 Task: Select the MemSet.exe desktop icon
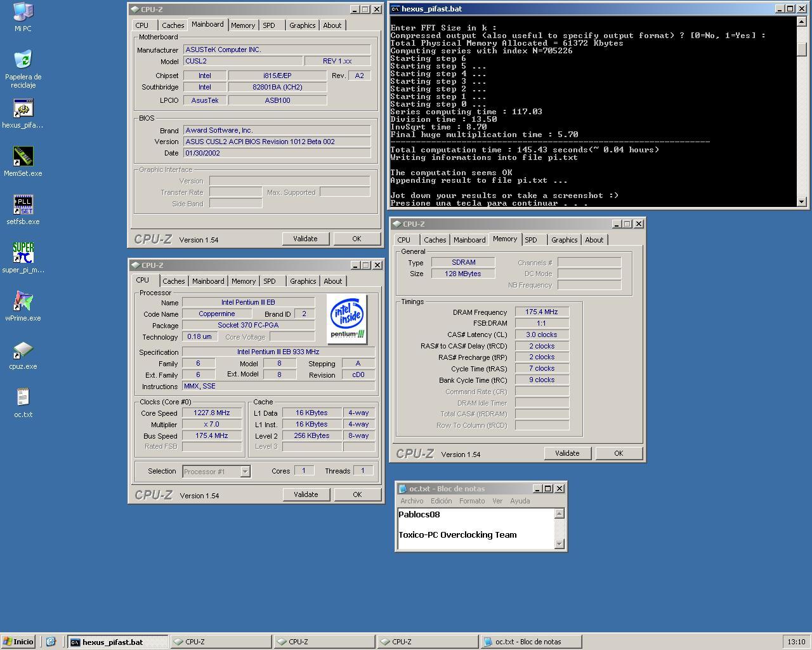click(23, 156)
